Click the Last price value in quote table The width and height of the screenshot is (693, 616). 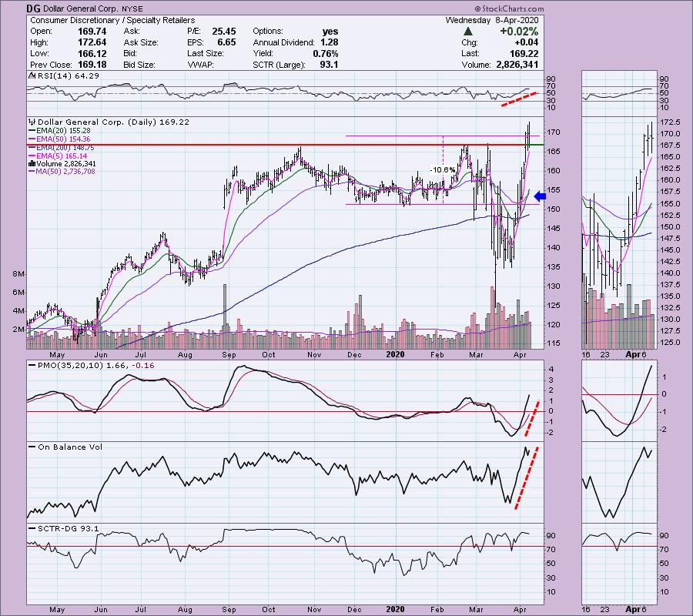tap(524, 53)
